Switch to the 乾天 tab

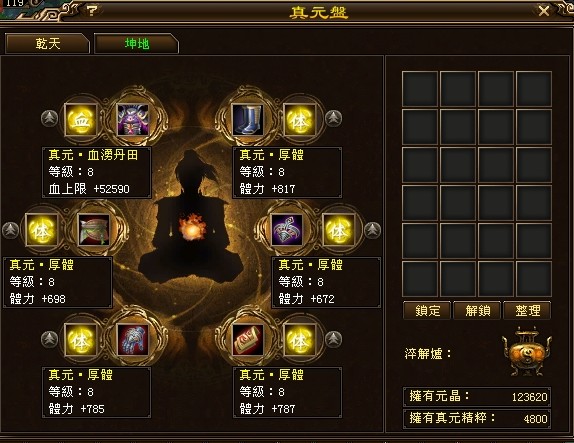tap(48, 44)
